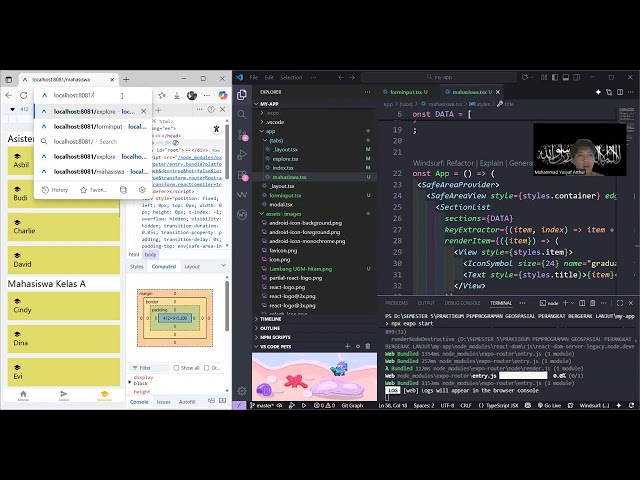Open the File menu in VS Code
This screenshot has width=640, height=480.
point(253,77)
